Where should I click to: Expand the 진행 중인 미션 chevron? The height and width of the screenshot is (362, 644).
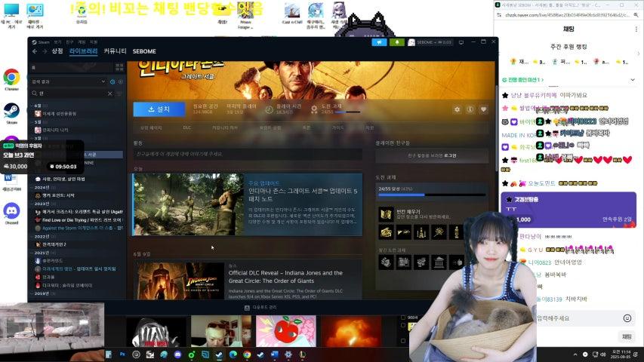[x=633, y=80]
